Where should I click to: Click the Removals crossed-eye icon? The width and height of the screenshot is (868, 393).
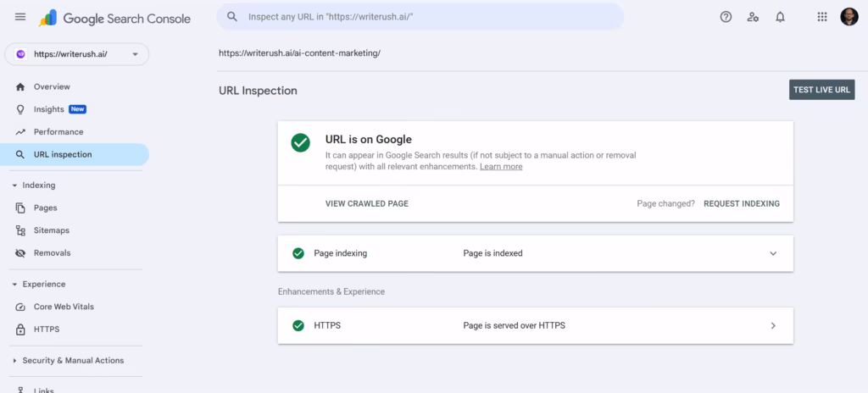(x=20, y=253)
